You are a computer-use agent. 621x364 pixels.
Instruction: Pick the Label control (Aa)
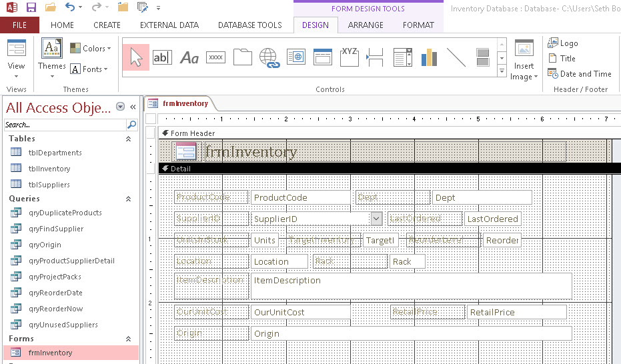point(189,58)
